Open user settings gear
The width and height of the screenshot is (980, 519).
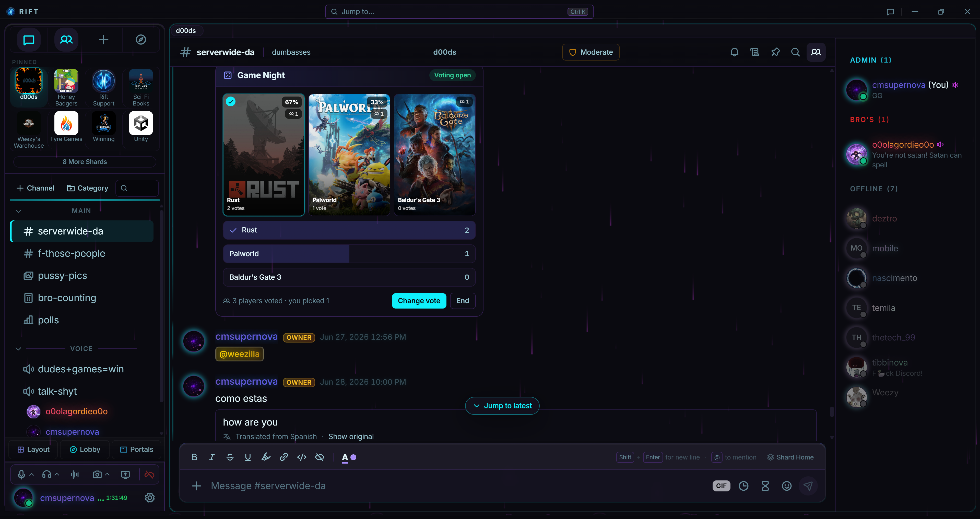[x=150, y=497]
